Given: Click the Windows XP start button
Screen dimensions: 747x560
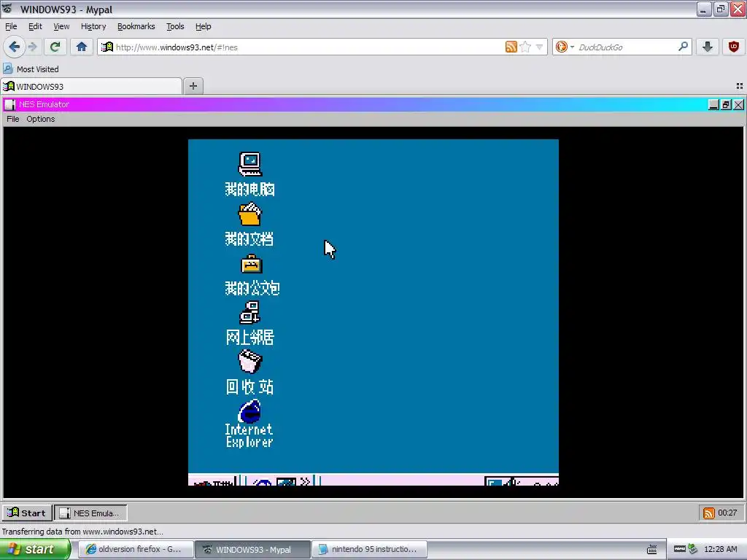Looking at the screenshot, I should [35, 549].
